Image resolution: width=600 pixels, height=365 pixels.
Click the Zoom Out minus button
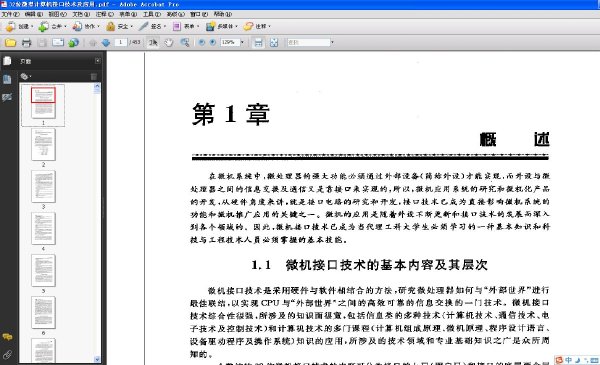202,42
